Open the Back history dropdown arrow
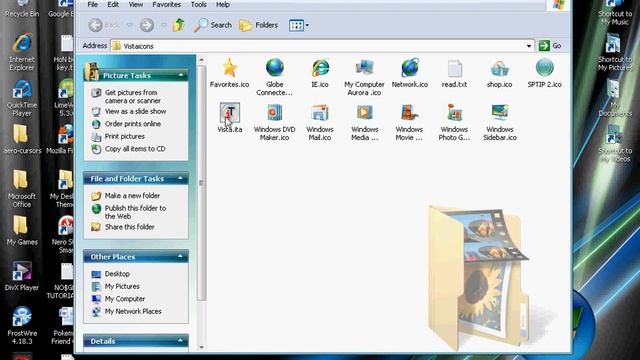Image resolution: width=640 pixels, height=360 pixels. (x=129, y=25)
